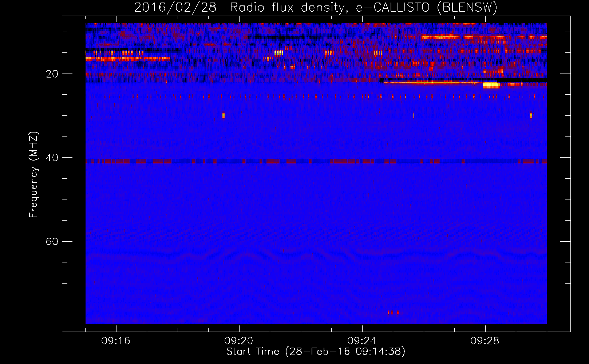Click the yellow streak near 16 MHz at the left edge
The height and width of the screenshot is (364, 589).
pos(127,58)
